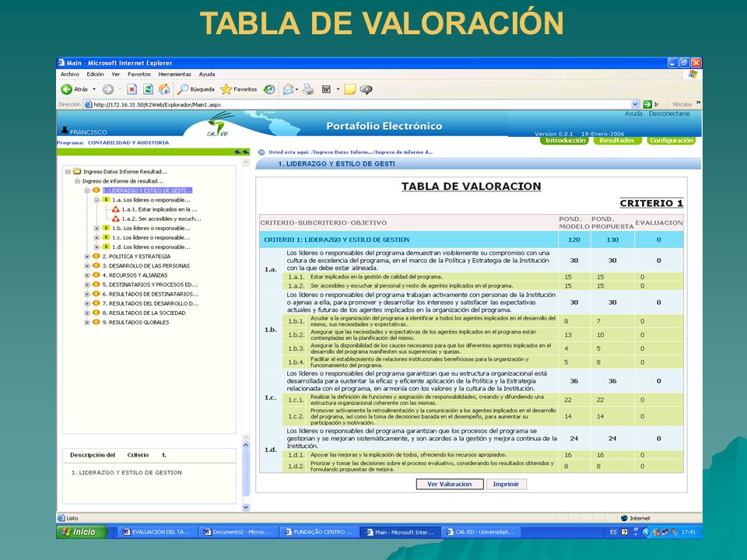
Task: Click Ver Valoracion button
Action: point(449,484)
